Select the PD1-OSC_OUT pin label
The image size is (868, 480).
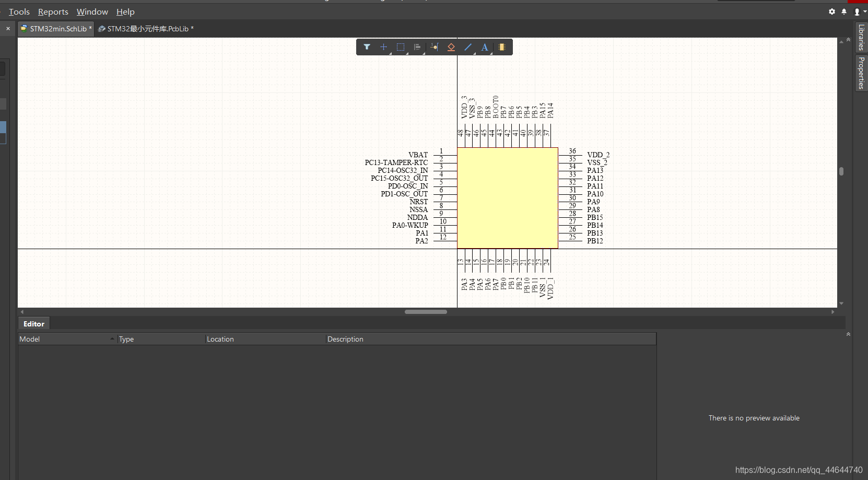(404, 194)
